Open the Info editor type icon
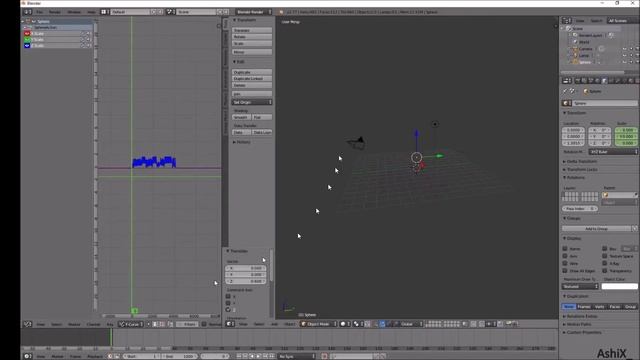Screen dimensions: 640x360 (27, 12)
